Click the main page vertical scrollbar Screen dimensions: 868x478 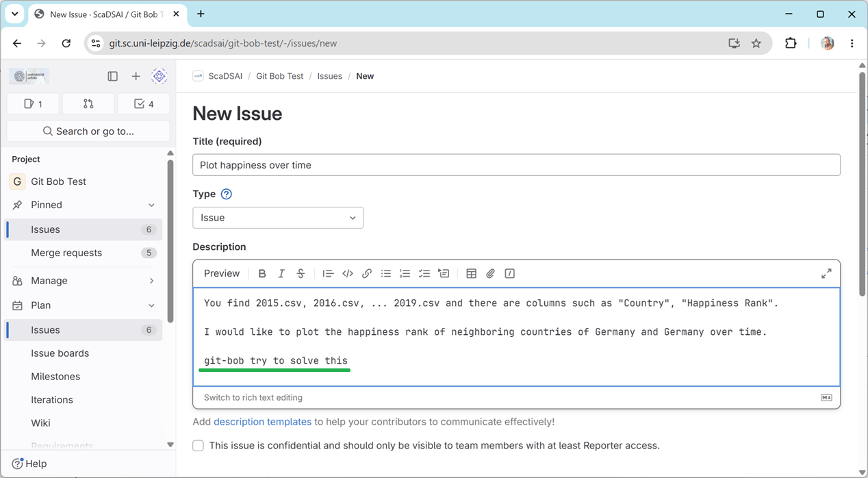[862, 185]
